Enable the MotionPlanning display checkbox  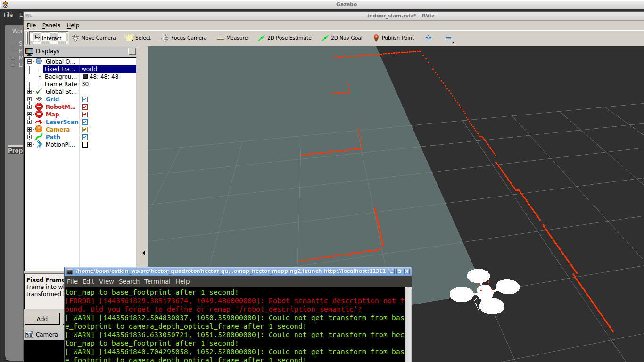point(85,145)
